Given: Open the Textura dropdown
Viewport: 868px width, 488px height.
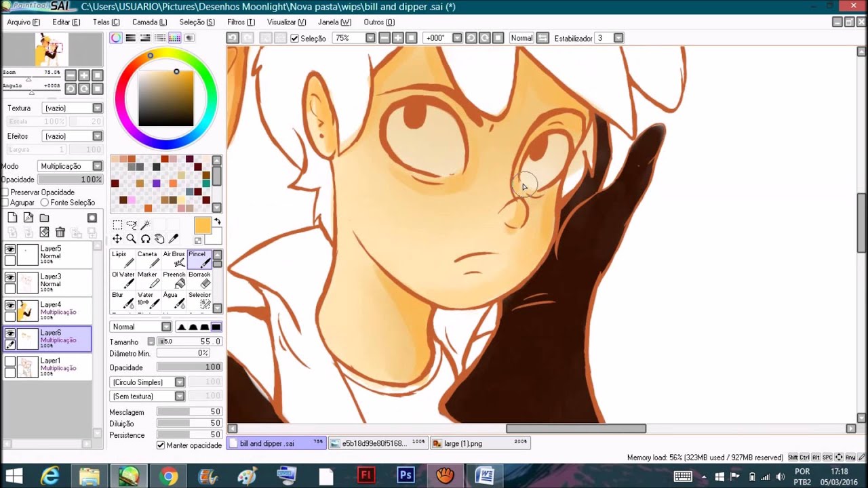Looking at the screenshot, I should [x=72, y=108].
